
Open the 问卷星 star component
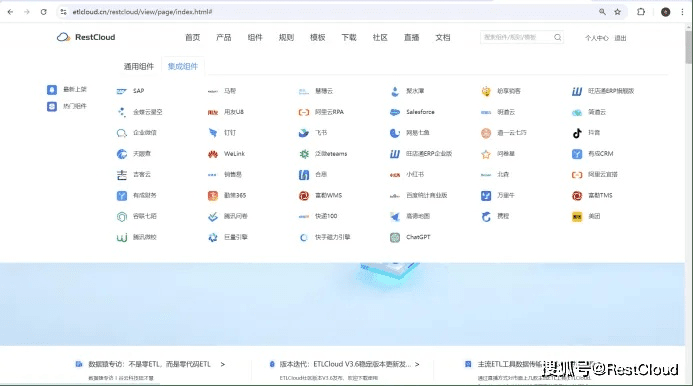pyautogui.click(x=498, y=154)
